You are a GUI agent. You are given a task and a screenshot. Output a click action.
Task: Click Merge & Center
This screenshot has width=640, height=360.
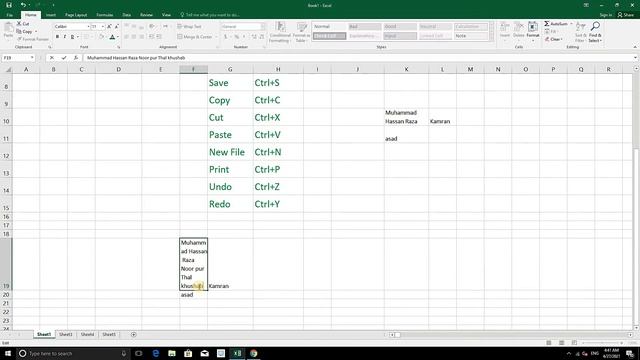(x=195, y=37)
